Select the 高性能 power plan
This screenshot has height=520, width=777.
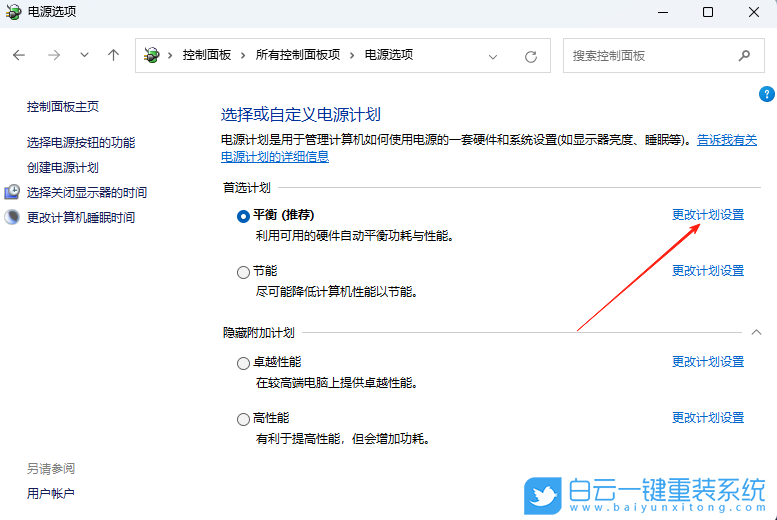click(x=243, y=419)
